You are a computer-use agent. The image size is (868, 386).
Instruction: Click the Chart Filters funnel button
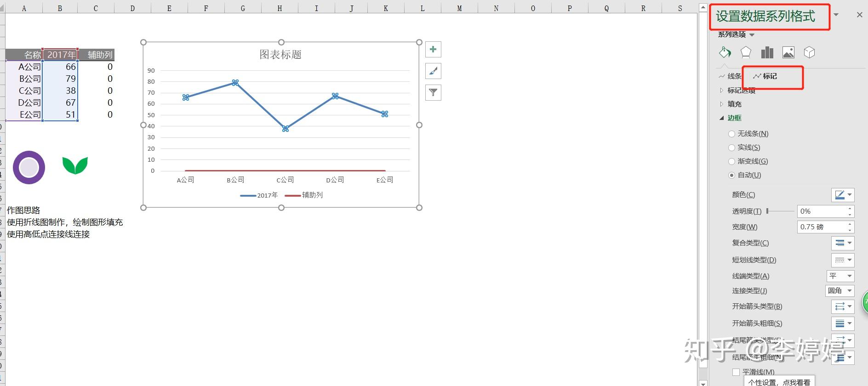click(x=433, y=92)
